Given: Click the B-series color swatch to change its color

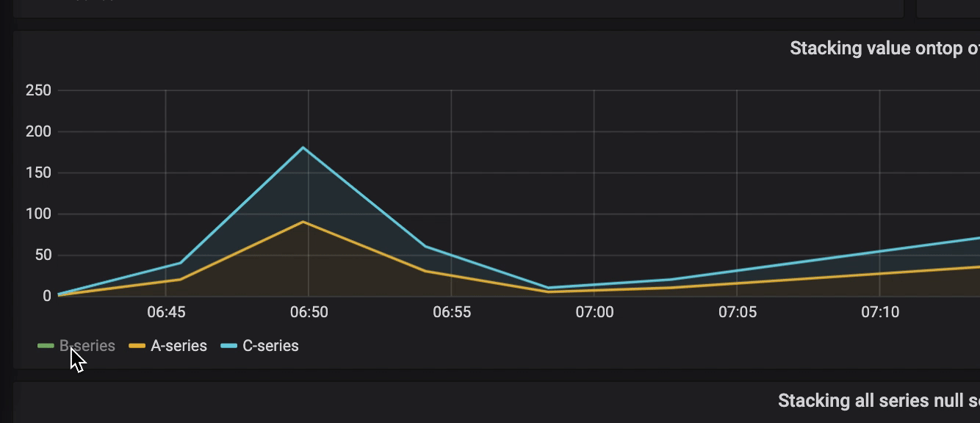Looking at the screenshot, I should 45,345.
